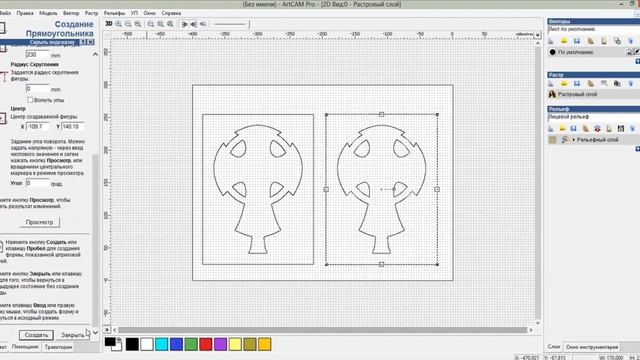This screenshot has width=640, height=360.
Task: Click delete trash icon in Векторы panel
Action: coord(631,41)
